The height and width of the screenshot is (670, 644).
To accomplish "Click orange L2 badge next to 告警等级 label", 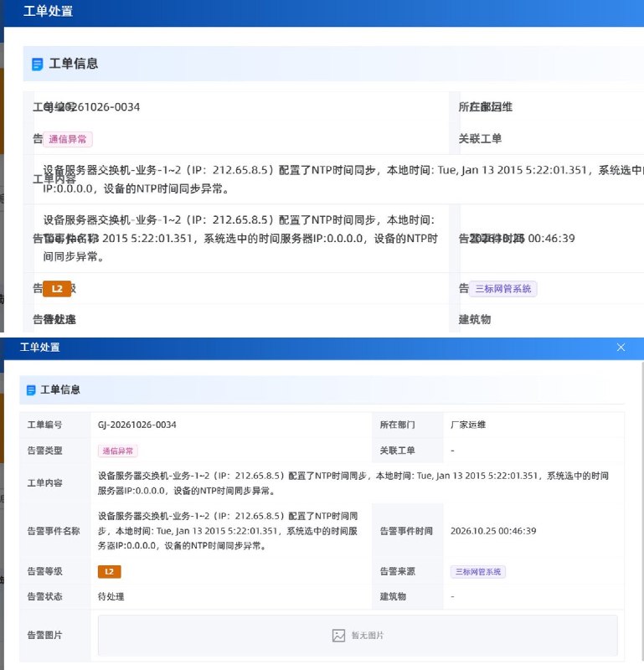I will (110, 572).
